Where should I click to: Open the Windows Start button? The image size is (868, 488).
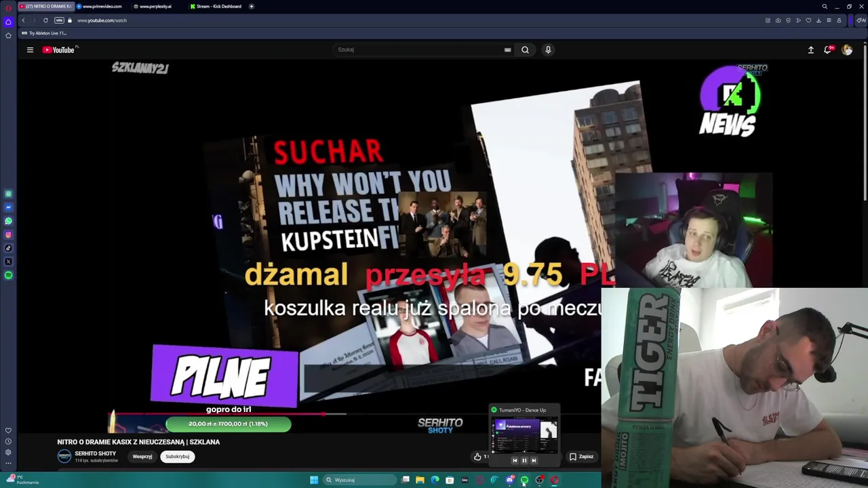point(314,480)
